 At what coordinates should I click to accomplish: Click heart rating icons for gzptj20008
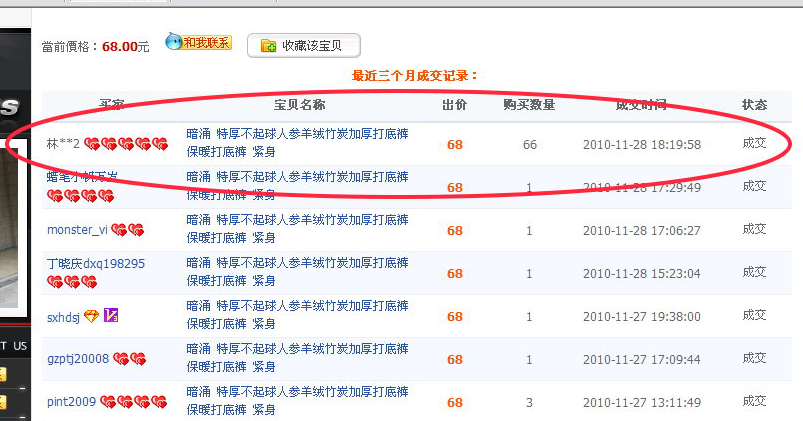click(x=130, y=359)
